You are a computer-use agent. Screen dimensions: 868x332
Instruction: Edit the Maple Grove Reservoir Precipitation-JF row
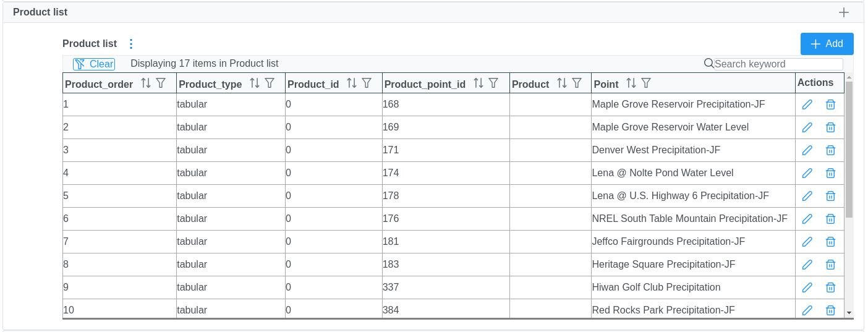coord(807,104)
